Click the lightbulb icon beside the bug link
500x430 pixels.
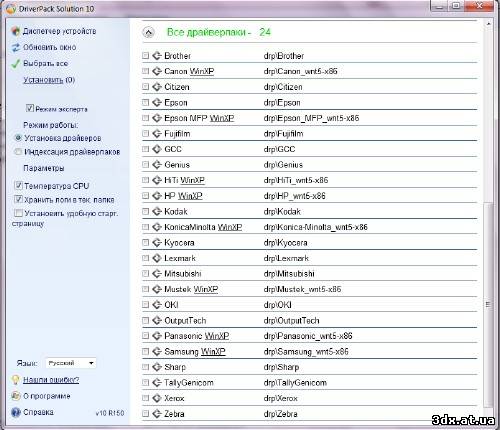15,380
